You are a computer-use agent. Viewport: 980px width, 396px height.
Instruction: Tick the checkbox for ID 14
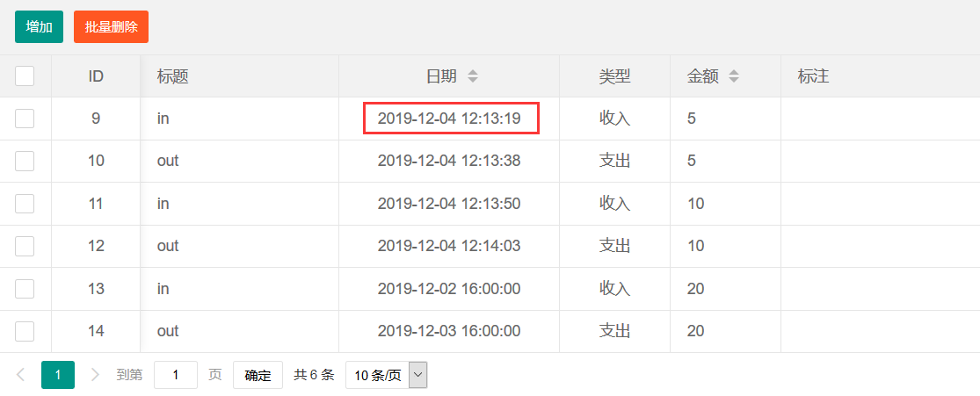pyautogui.click(x=25, y=331)
